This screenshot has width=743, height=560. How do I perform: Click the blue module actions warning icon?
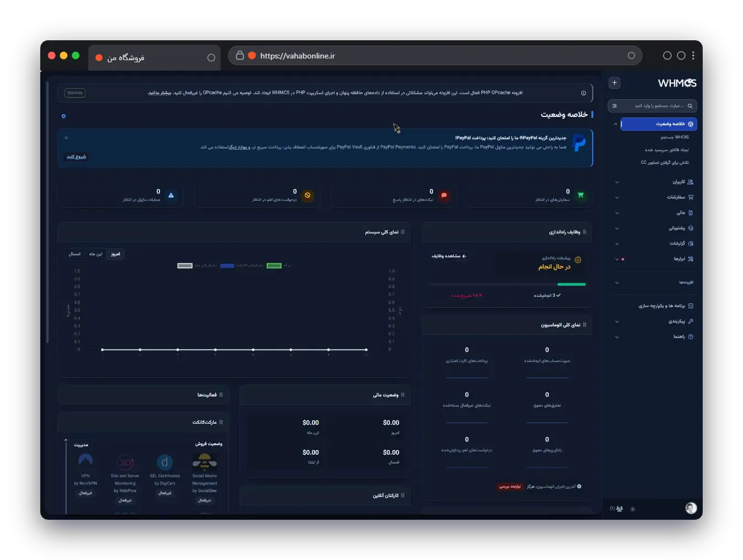coord(171,195)
